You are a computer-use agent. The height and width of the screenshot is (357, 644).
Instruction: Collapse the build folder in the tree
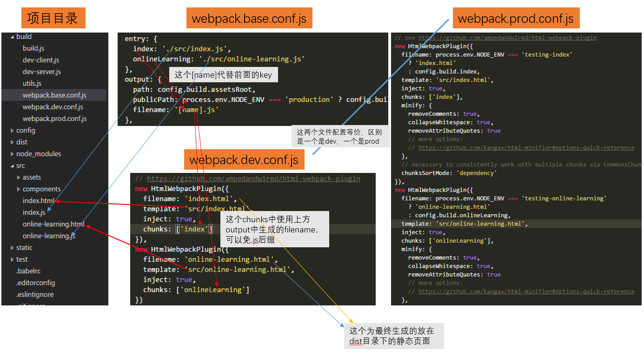point(12,37)
